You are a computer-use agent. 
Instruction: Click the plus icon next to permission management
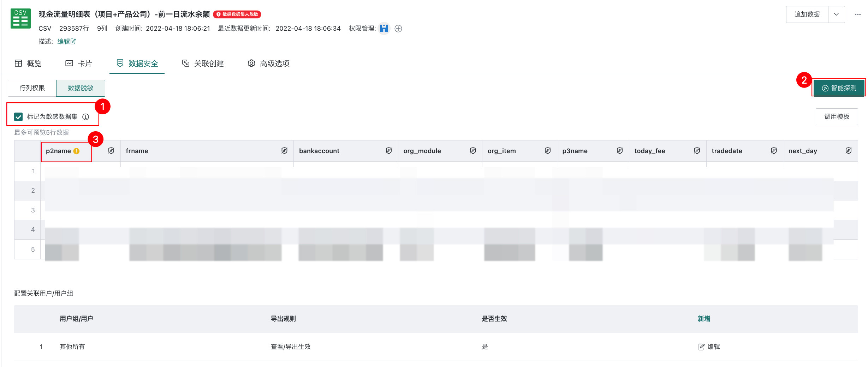click(x=398, y=29)
